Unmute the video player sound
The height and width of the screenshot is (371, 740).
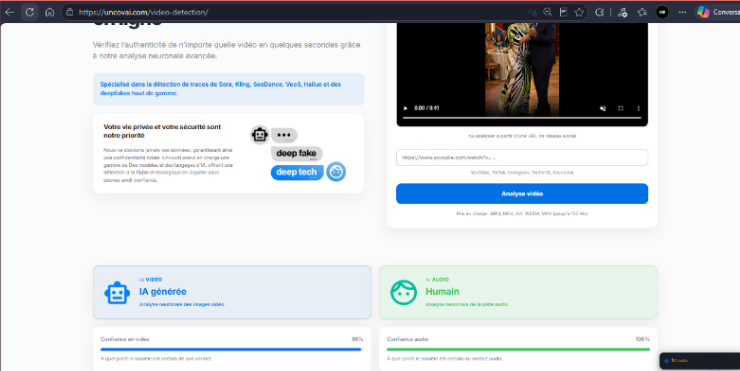click(603, 108)
